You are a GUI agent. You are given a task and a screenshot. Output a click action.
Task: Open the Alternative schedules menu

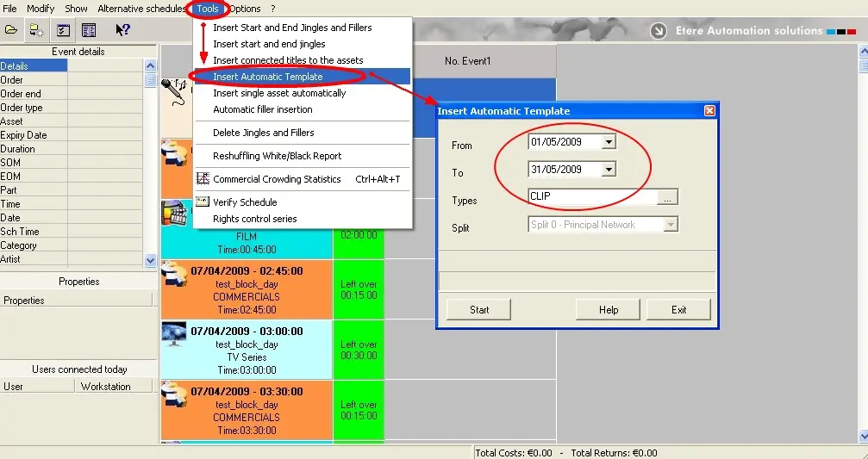tap(141, 9)
